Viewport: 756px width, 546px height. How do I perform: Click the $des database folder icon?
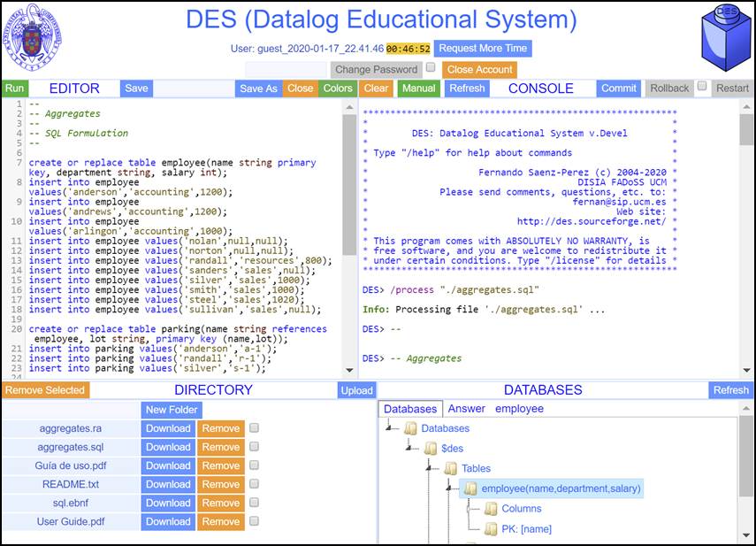(431, 449)
